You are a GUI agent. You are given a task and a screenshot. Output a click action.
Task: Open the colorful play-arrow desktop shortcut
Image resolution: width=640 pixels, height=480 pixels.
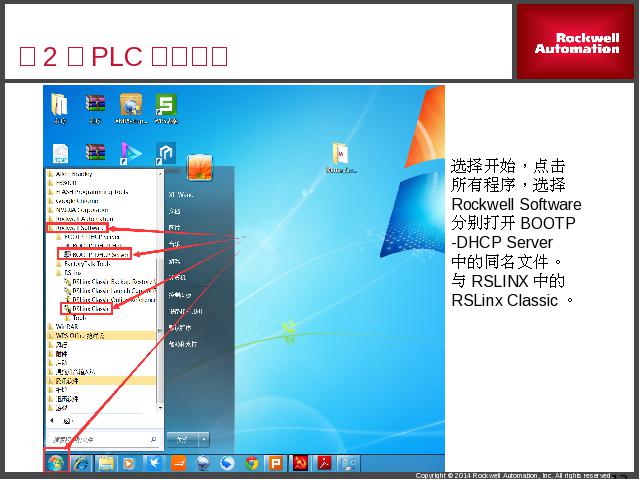pyautogui.click(x=131, y=153)
